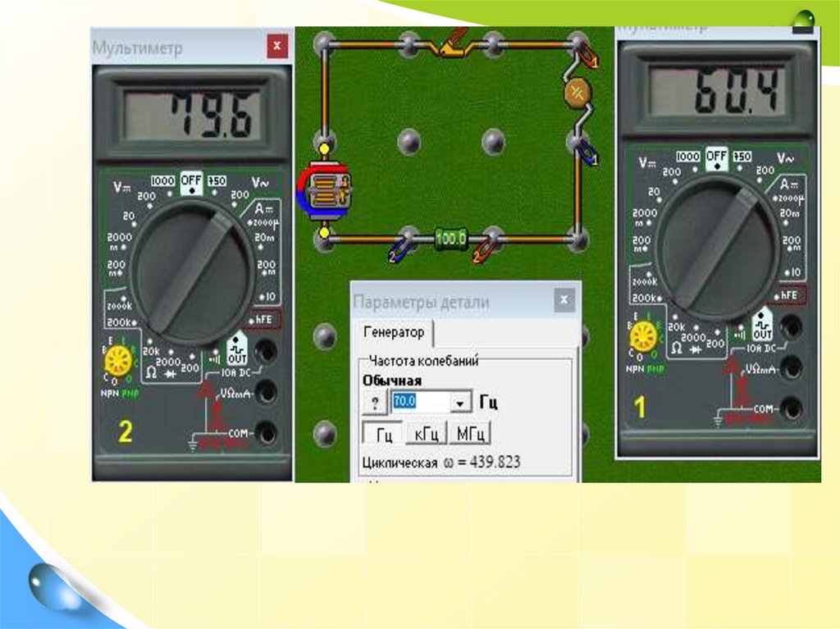
Task: Click the bottom-right board node
Action: click(577, 239)
